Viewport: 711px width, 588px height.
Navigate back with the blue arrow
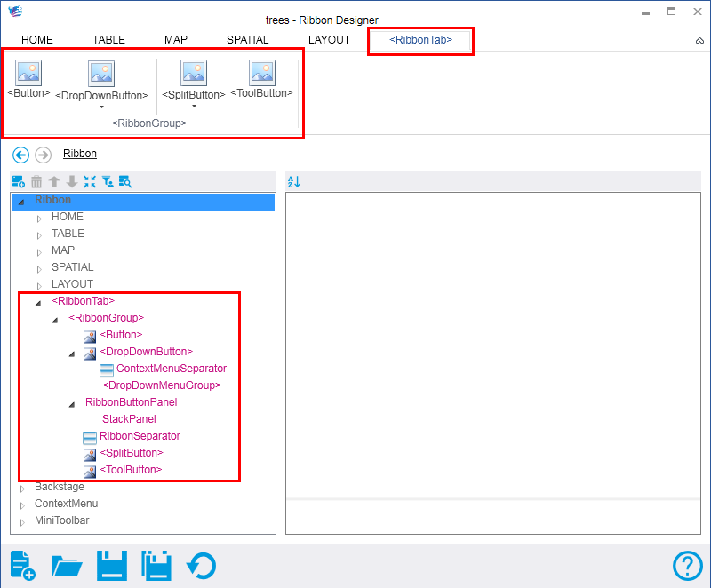20,155
